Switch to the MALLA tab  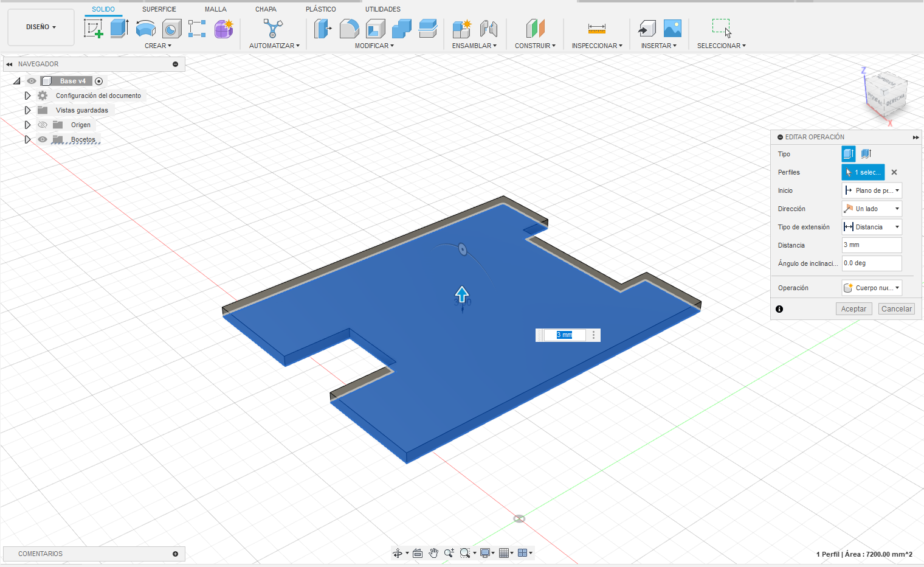tap(216, 9)
